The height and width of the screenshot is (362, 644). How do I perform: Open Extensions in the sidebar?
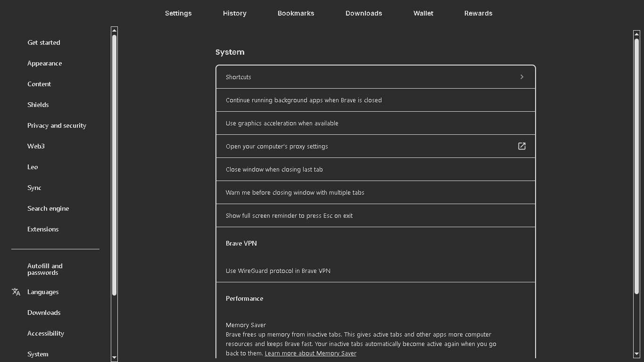coord(43,229)
